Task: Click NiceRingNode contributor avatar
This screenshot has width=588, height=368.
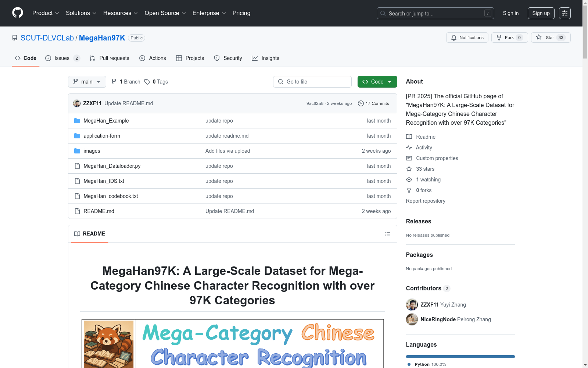Action: tap(412, 319)
